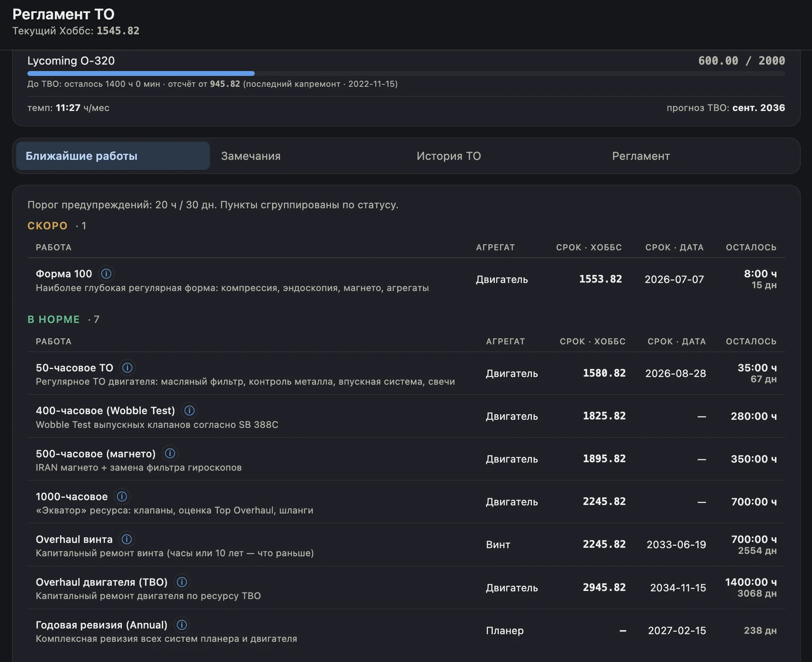The image size is (812, 662).
Task: Click the Lycoming O-320 TBO progress bar
Action: [406, 74]
